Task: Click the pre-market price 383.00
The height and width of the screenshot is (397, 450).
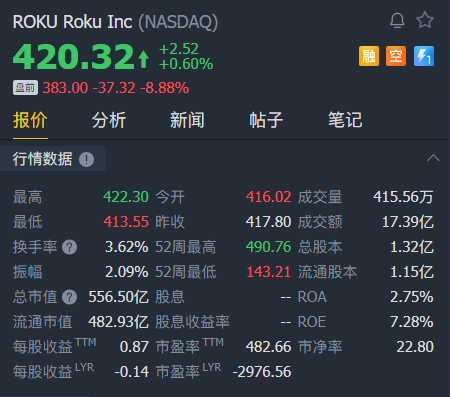Action: point(65,88)
